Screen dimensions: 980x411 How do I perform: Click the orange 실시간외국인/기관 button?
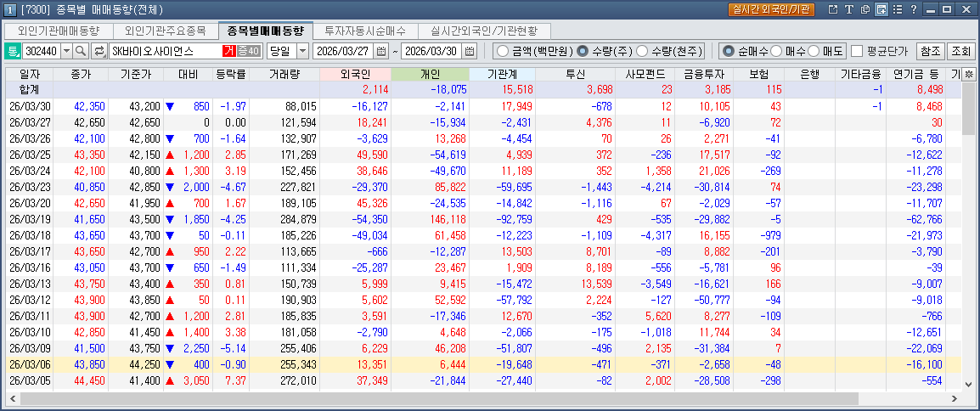pos(771,9)
